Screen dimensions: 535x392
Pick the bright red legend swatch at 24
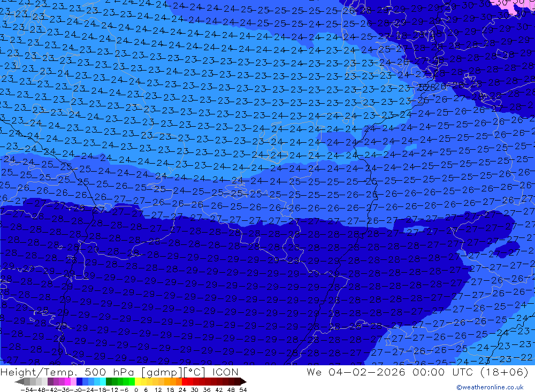click(185, 382)
